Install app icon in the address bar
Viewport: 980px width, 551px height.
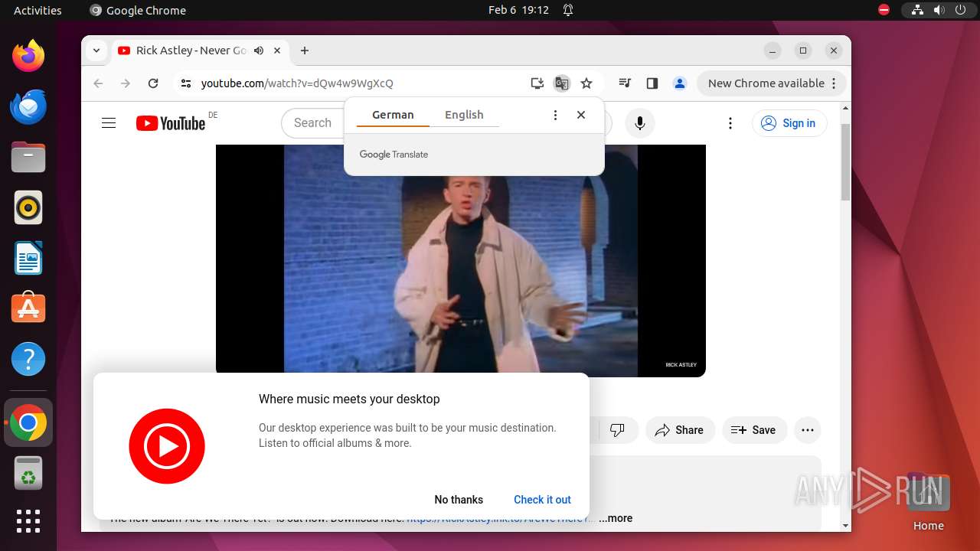537,83
